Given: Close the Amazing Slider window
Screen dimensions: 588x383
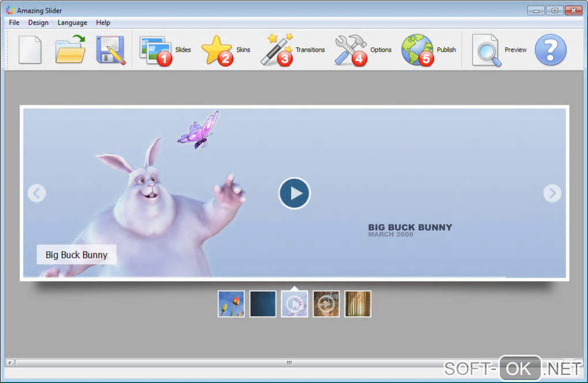Looking at the screenshot, I should [574, 10].
